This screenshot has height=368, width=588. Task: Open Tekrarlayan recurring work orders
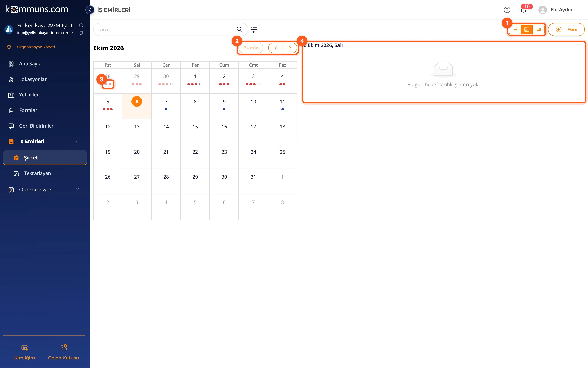(x=45, y=173)
